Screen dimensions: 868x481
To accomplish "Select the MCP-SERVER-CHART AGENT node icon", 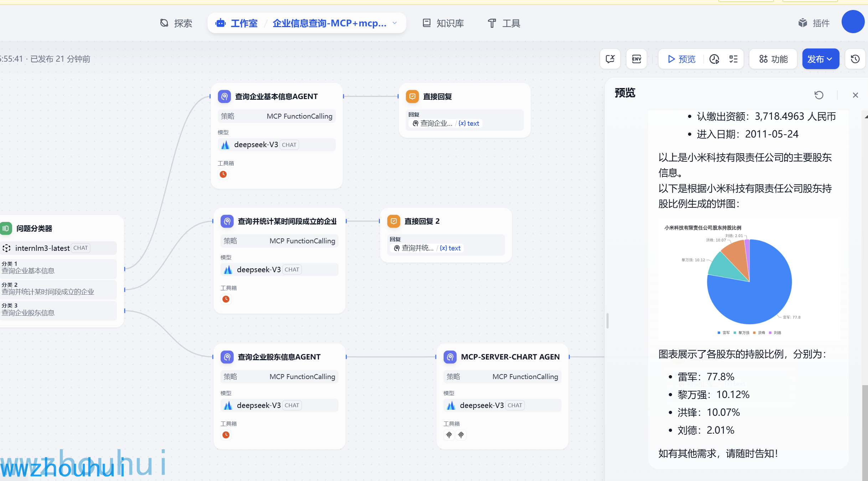I will point(450,357).
